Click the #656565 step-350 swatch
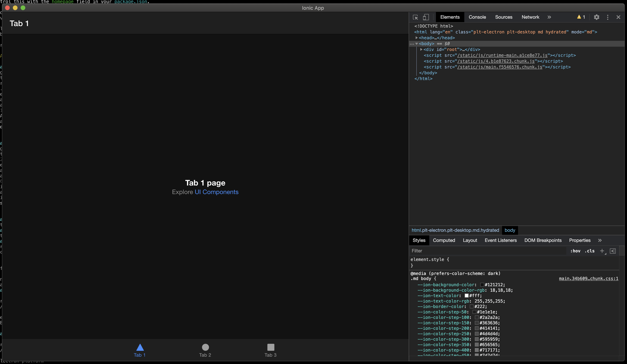 tap(477, 345)
